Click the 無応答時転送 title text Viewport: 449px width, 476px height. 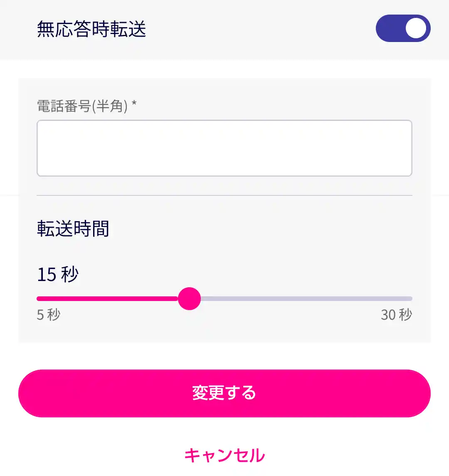91,29
